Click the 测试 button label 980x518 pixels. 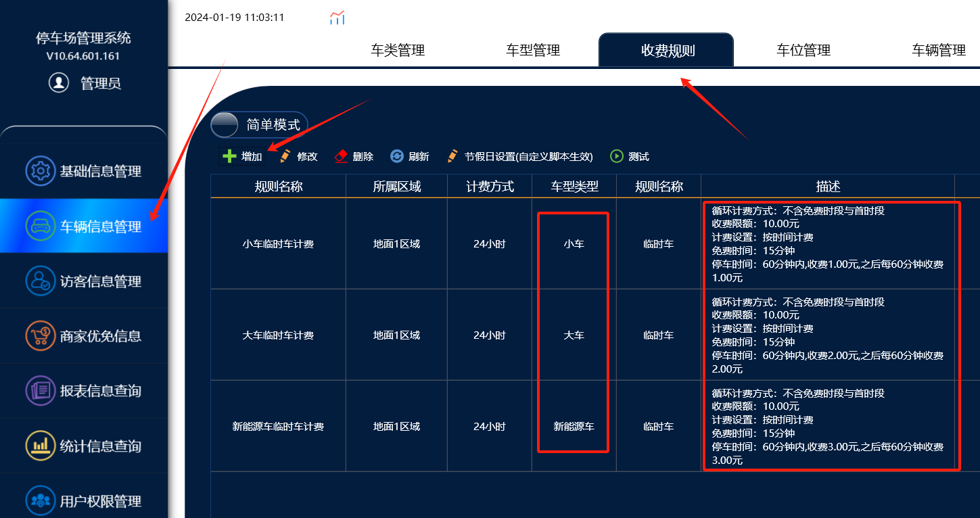(638, 157)
